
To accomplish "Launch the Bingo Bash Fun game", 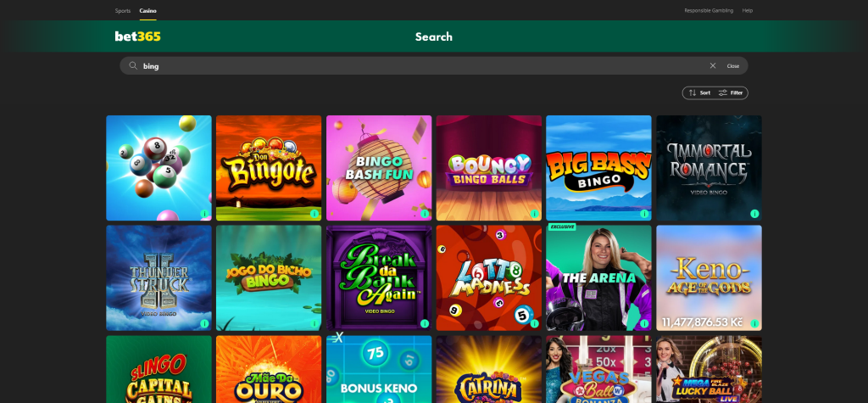I will tap(378, 167).
